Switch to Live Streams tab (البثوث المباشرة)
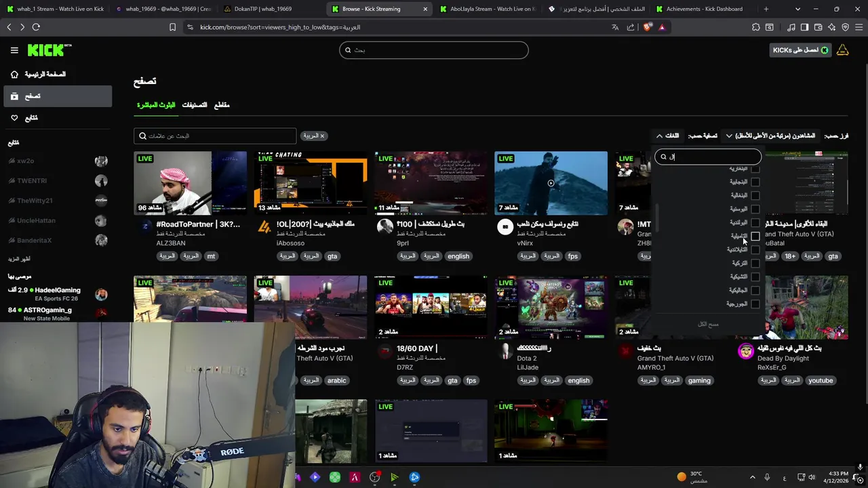 tap(156, 105)
